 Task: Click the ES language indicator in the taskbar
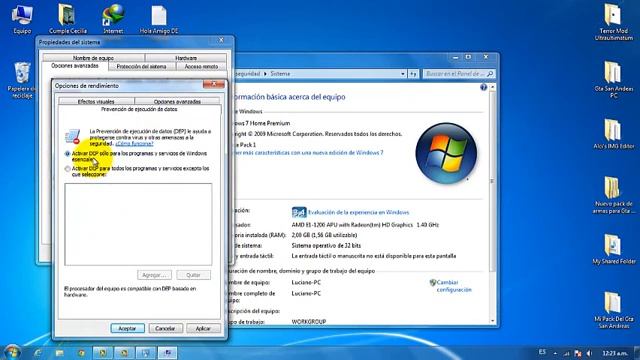[x=542, y=352]
